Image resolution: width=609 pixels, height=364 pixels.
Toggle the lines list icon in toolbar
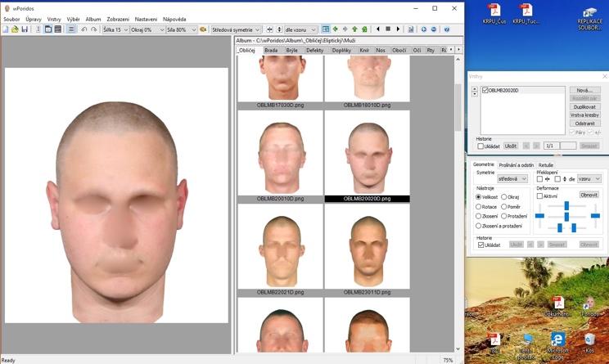[x=71, y=29]
